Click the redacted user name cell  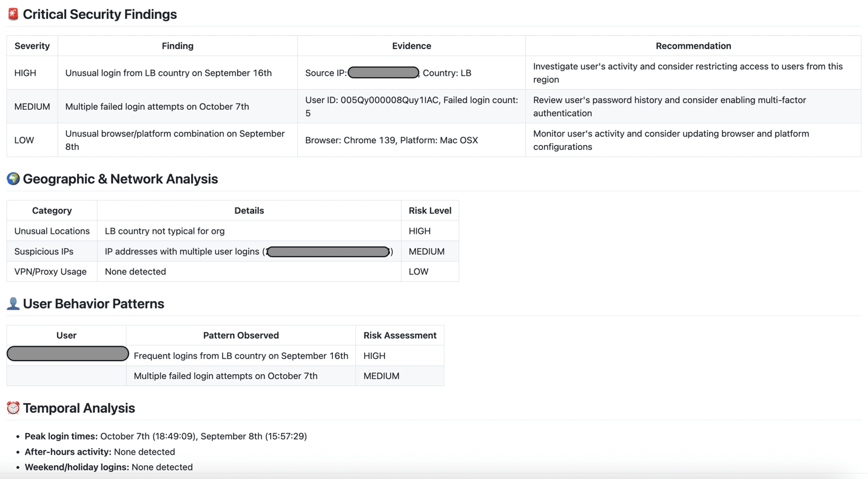tap(67, 354)
